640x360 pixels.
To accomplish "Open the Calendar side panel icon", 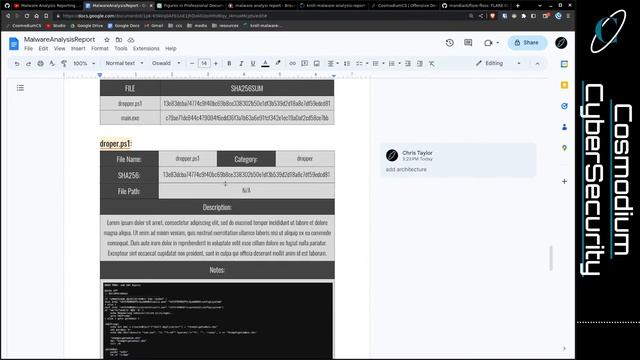I will (x=564, y=64).
